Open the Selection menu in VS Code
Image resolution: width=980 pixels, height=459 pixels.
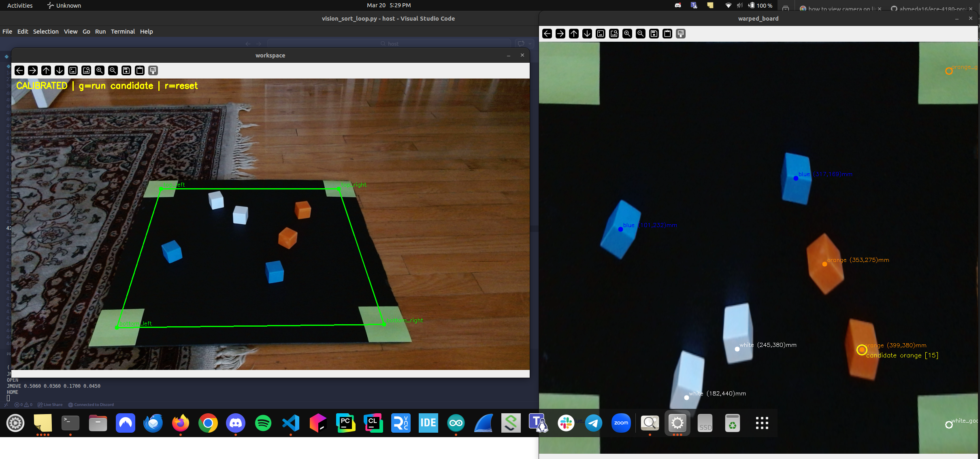[46, 32]
